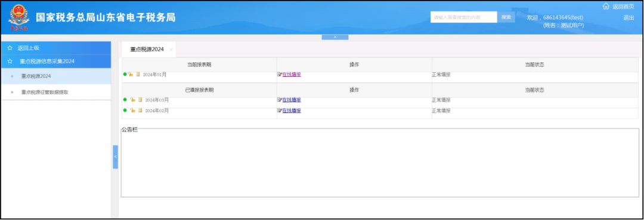The image size is (644, 220).
Task: Click the document icon beside 2024年01月
Action: coord(138,75)
